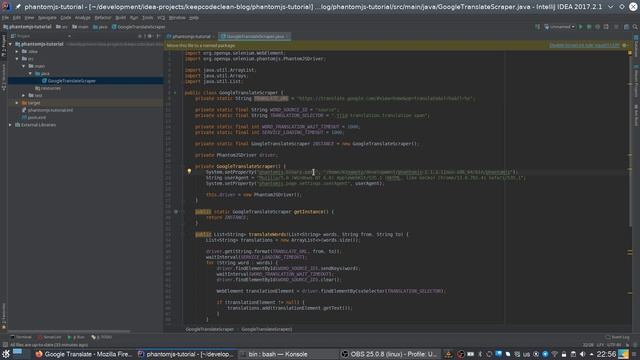Open the Build menu

[120, 18]
